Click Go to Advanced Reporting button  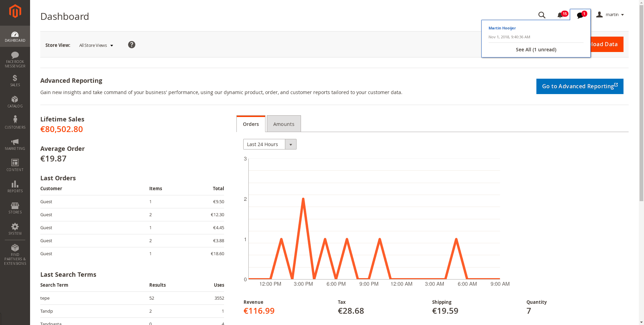(x=579, y=86)
